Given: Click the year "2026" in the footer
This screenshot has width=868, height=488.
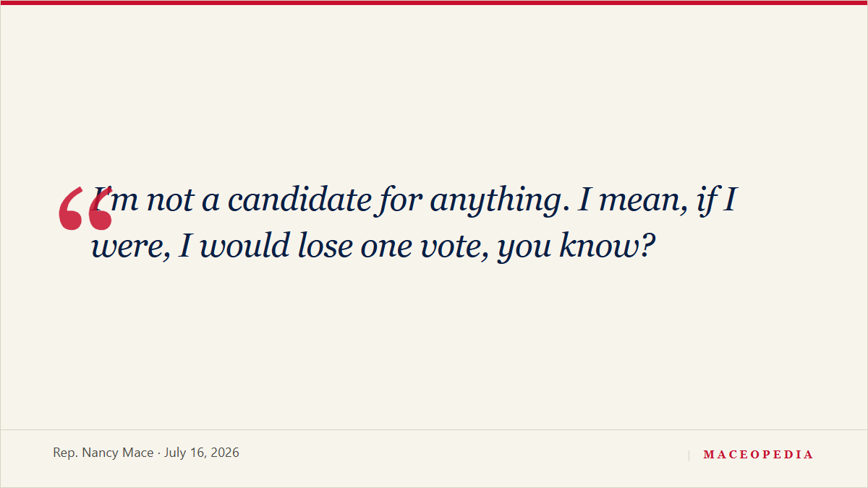Looking at the screenshot, I should [x=226, y=453].
